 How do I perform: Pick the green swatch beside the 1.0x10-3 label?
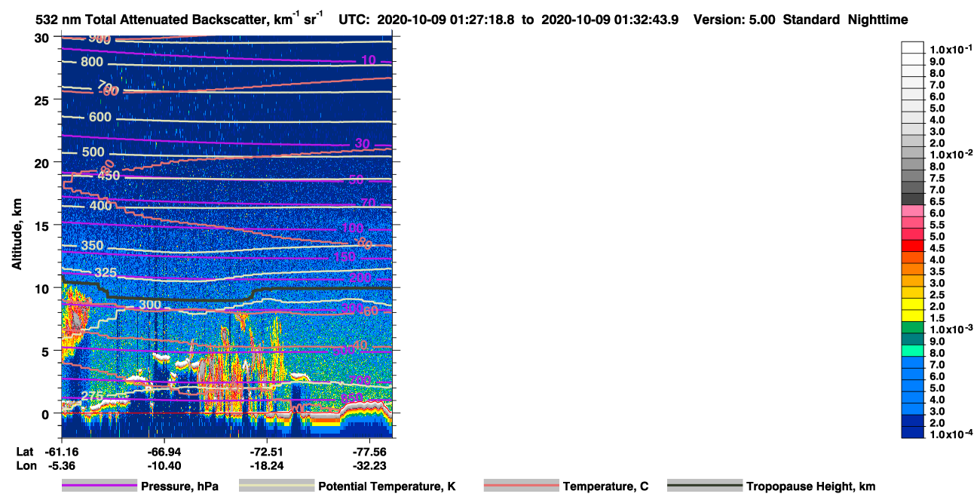[x=912, y=327]
